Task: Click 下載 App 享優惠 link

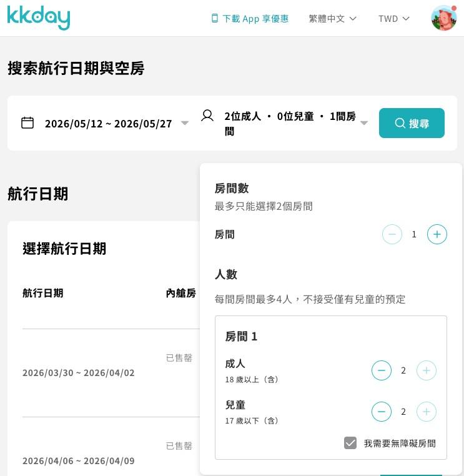Action: [250, 19]
